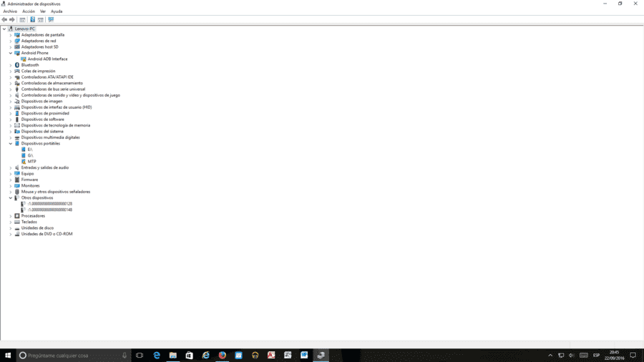Select Controladoras de almacenamiento label
This screenshot has height=362, width=644.
coord(52,83)
